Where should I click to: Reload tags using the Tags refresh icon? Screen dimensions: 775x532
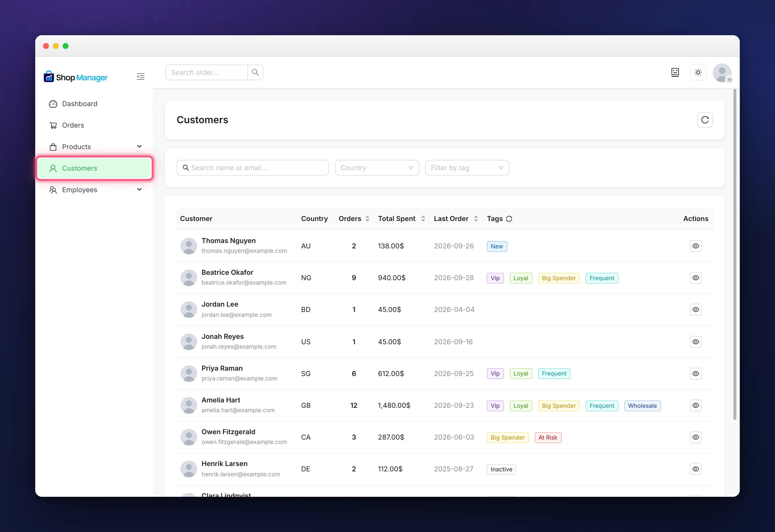point(509,219)
